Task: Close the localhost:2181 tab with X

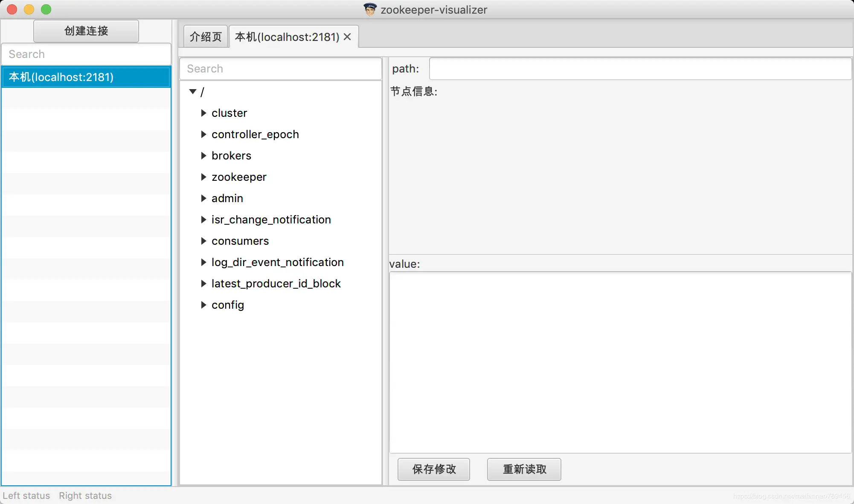Action: 347,37
